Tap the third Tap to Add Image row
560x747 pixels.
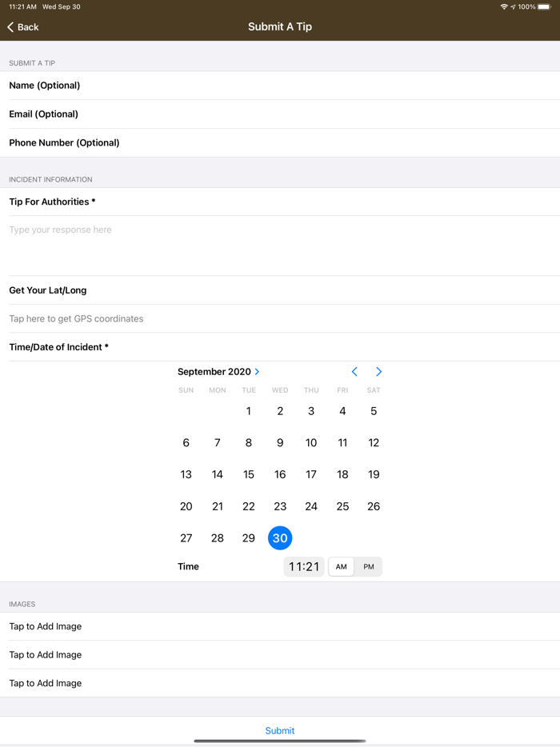(280, 683)
